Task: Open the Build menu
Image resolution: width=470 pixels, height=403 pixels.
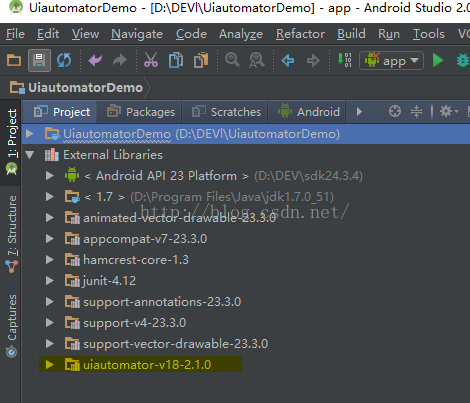Action: tap(351, 34)
